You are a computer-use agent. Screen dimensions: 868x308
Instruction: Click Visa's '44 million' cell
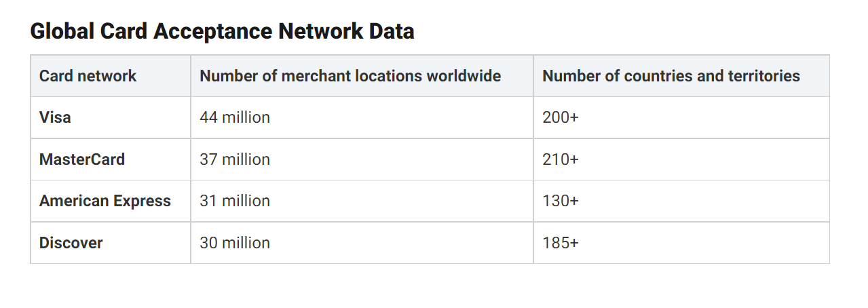pyautogui.click(x=235, y=117)
